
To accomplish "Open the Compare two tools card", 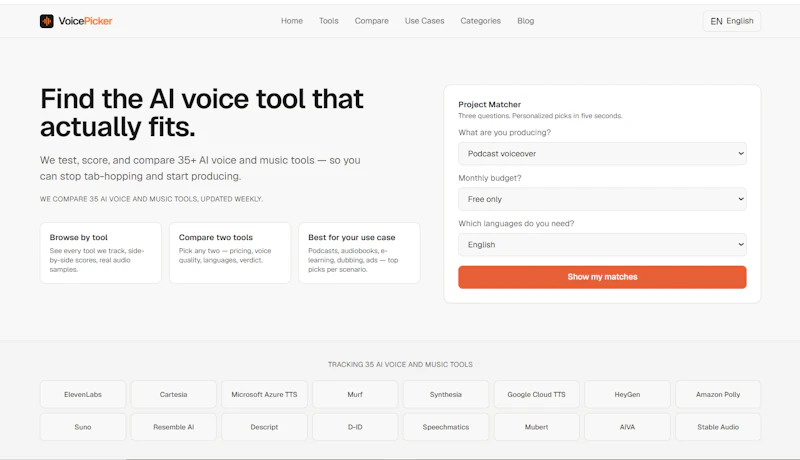I will [x=230, y=253].
